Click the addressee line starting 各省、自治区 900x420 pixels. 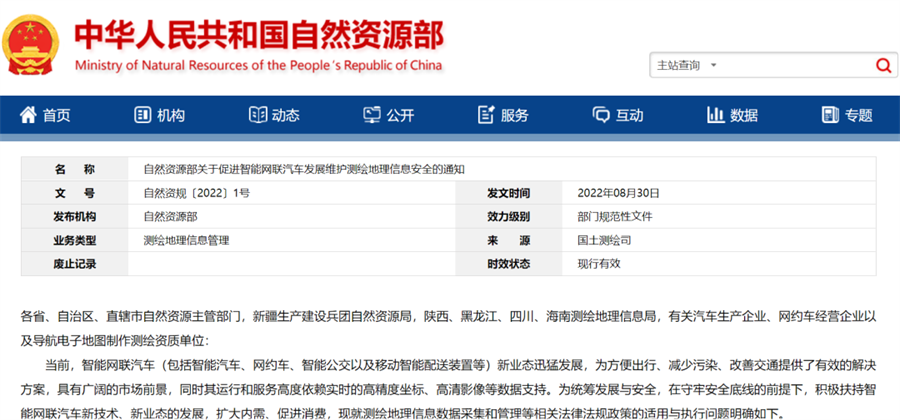coord(449,328)
